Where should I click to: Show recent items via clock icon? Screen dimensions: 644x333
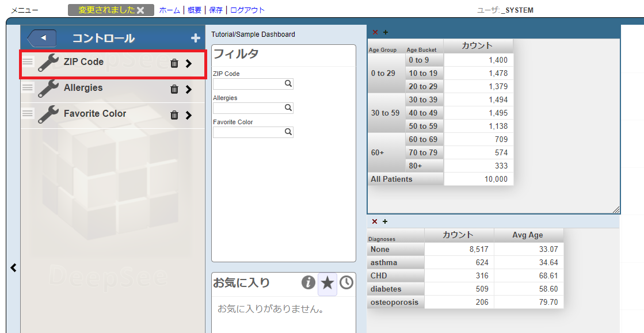(346, 282)
